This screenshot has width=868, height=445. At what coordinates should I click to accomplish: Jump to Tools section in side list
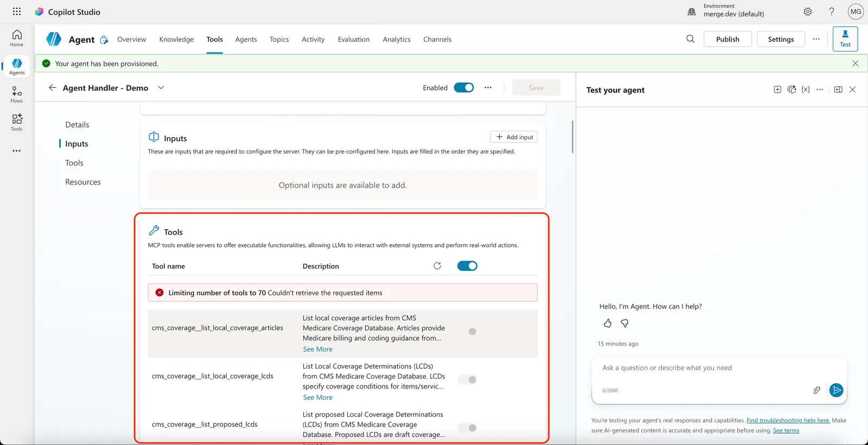[74, 163]
